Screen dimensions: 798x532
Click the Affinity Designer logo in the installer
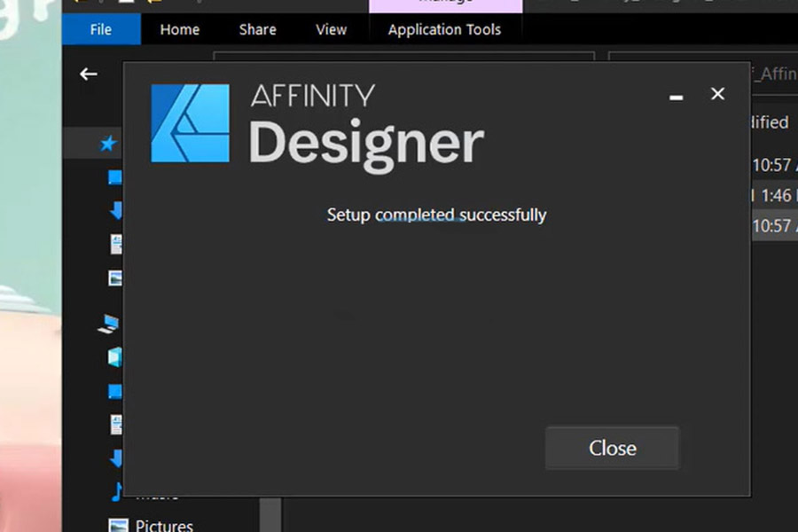pos(190,123)
